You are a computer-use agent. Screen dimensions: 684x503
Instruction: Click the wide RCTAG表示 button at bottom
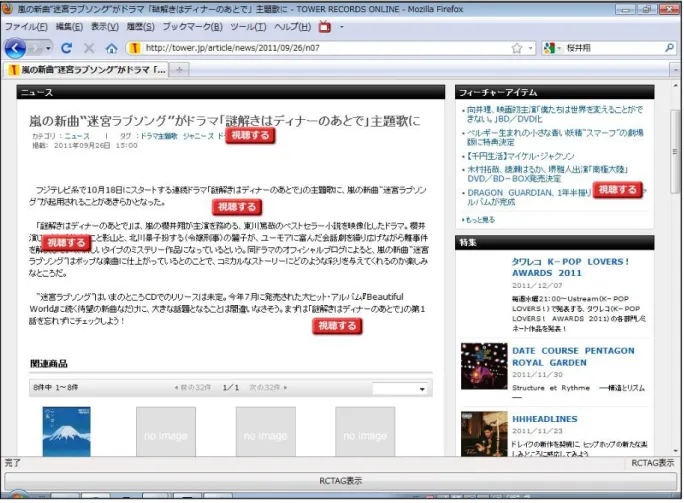340,481
